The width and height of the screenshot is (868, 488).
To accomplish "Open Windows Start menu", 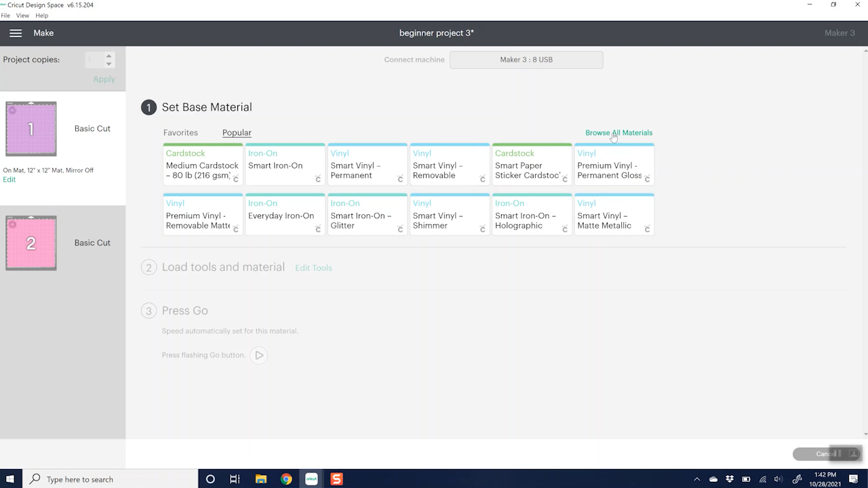I will tap(10, 479).
